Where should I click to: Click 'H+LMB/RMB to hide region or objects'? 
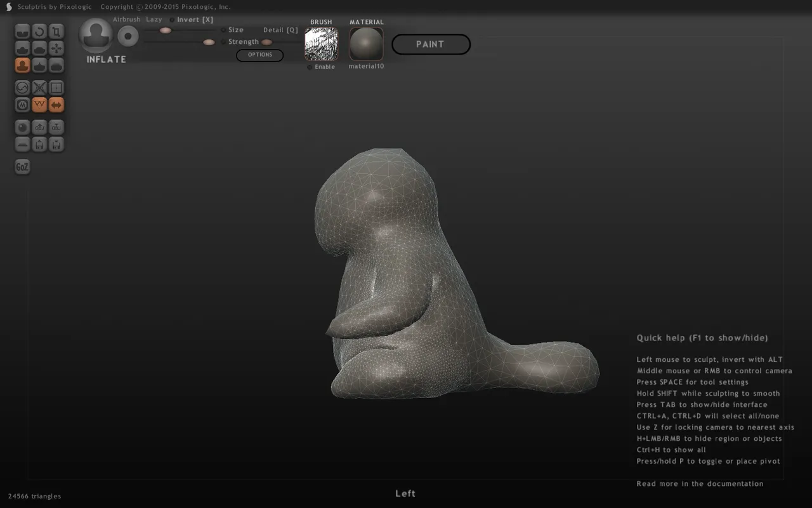point(709,439)
